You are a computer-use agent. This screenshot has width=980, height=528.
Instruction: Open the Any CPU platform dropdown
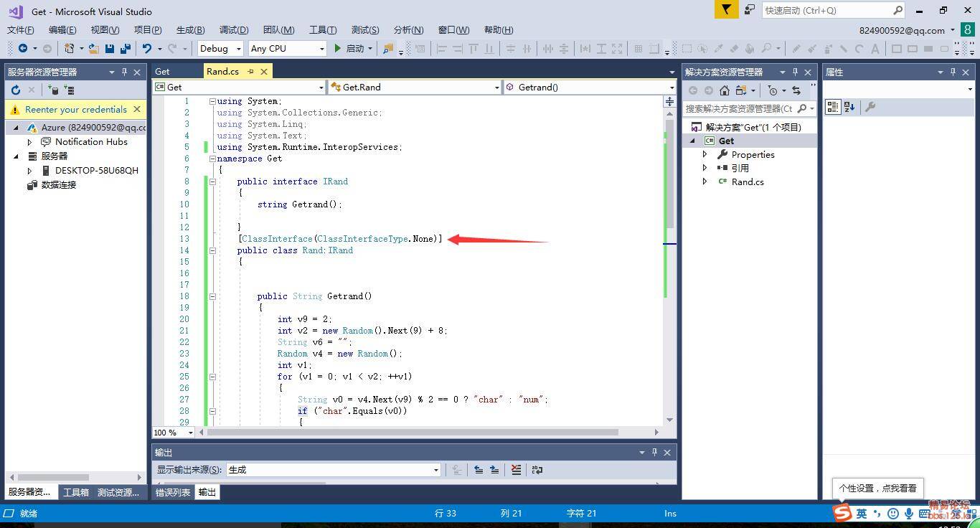[x=287, y=48]
